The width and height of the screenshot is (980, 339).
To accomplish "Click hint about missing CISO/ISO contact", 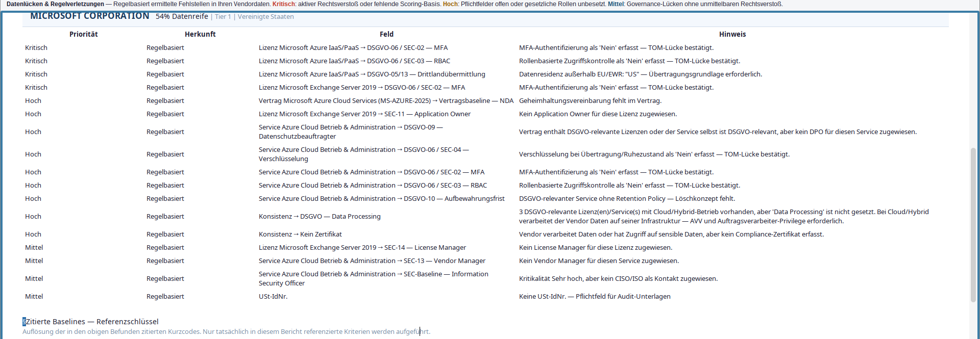I will [618, 278].
